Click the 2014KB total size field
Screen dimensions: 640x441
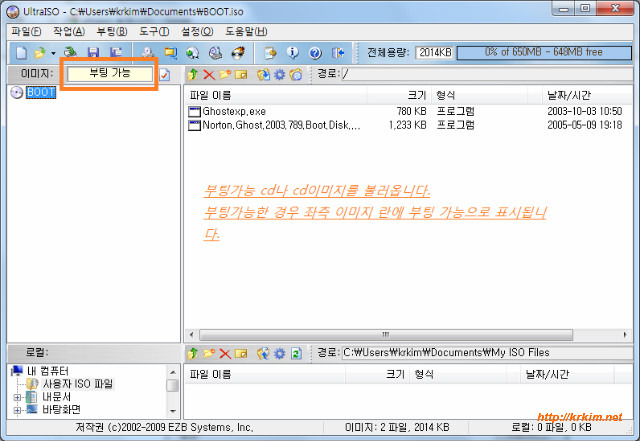tap(435, 53)
